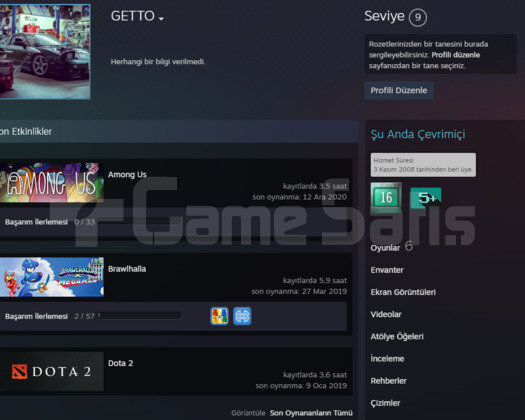Click 'son oynanma: 12 Ara 2020' text

coord(300,197)
